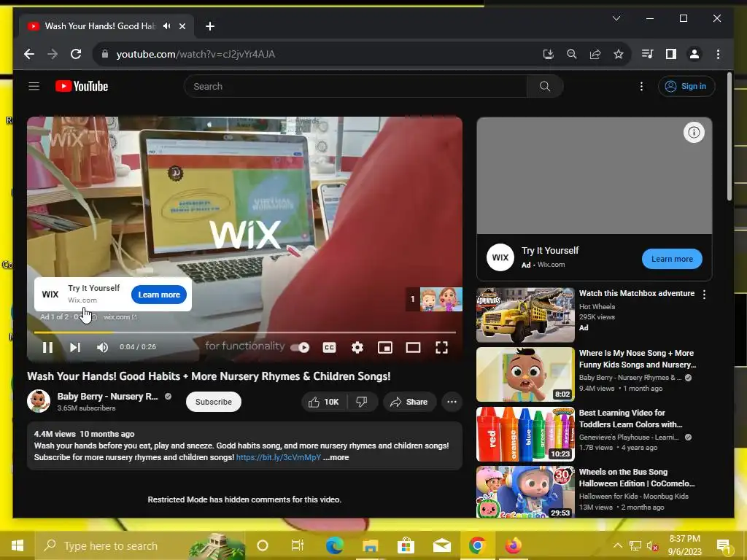Screen dimensions: 747x560
Task: Open the player settings gear
Action: [x=357, y=348]
